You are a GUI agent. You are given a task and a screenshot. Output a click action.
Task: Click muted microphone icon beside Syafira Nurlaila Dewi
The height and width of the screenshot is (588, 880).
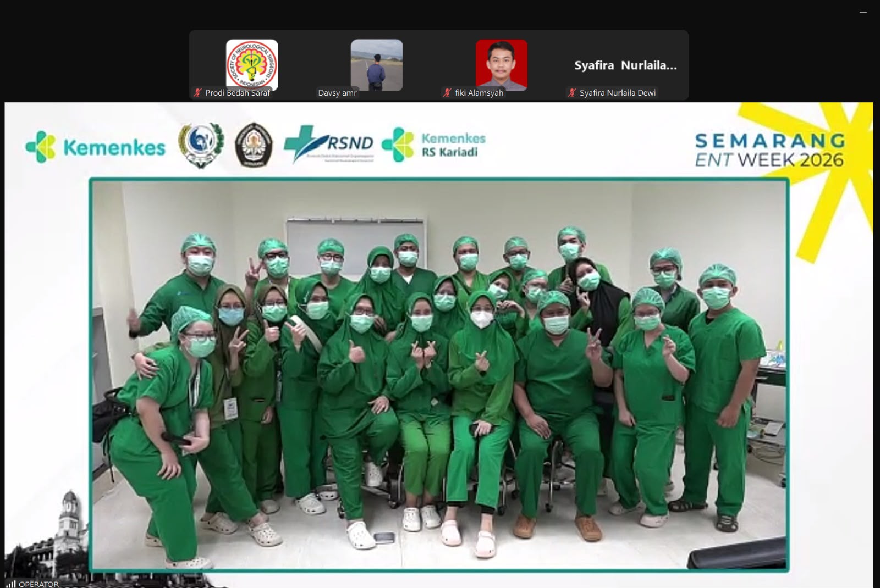pos(572,93)
